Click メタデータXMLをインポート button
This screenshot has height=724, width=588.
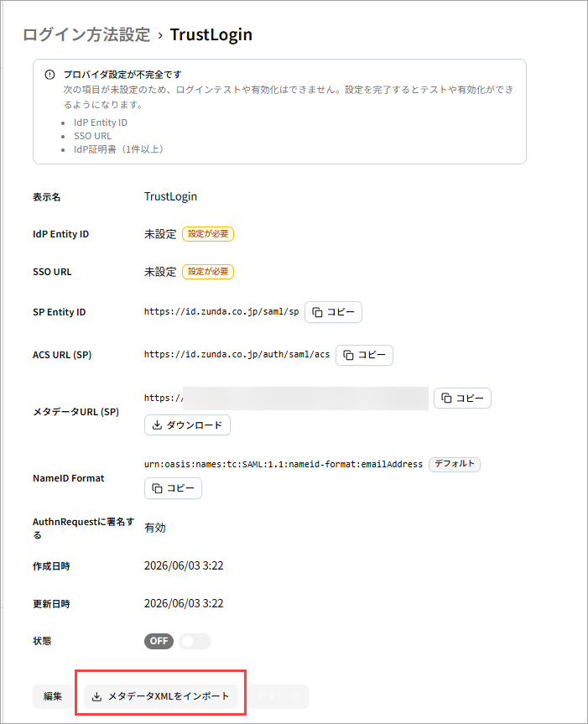click(160, 696)
